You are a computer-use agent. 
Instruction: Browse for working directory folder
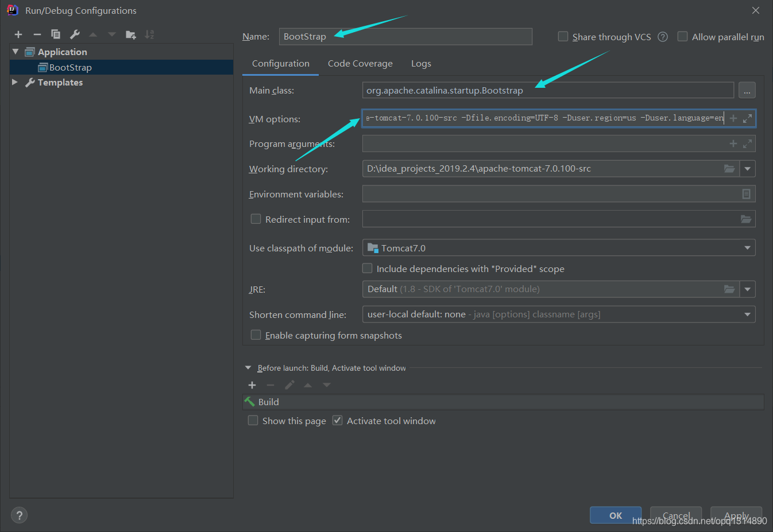tap(729, 169)
